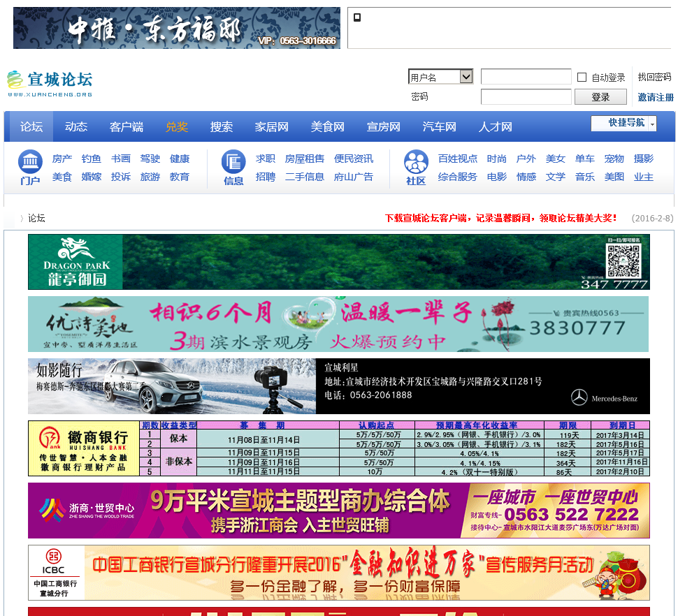Screen dimensions: 678x616
Task: Open the 宣房网 nav tab
Action: coord(383,126)
